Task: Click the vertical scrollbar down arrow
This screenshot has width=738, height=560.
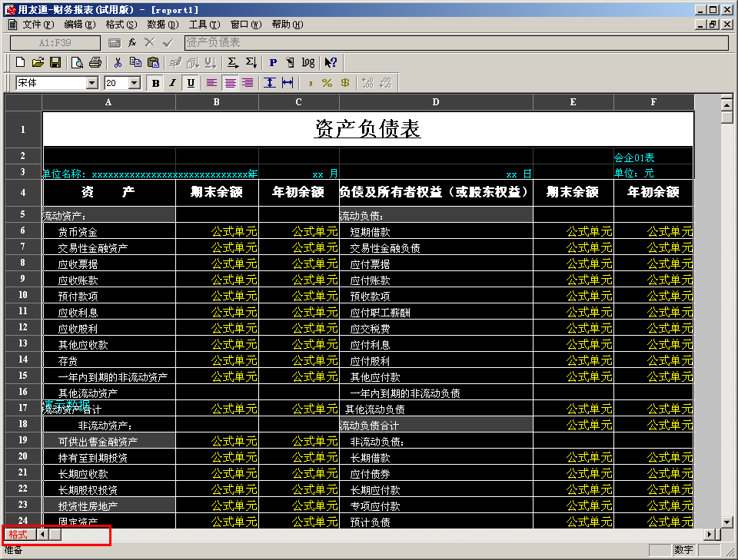Action: [726, 522]
